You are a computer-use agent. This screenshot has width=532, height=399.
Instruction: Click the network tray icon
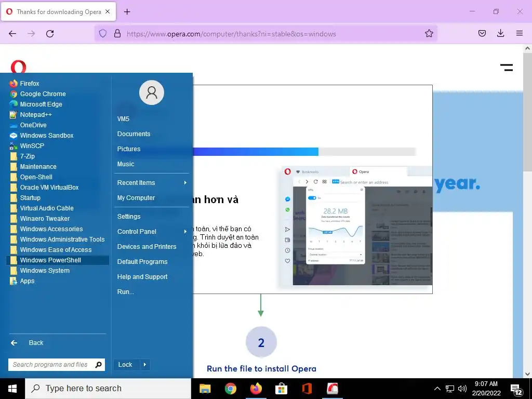click(x=450, y=389)
